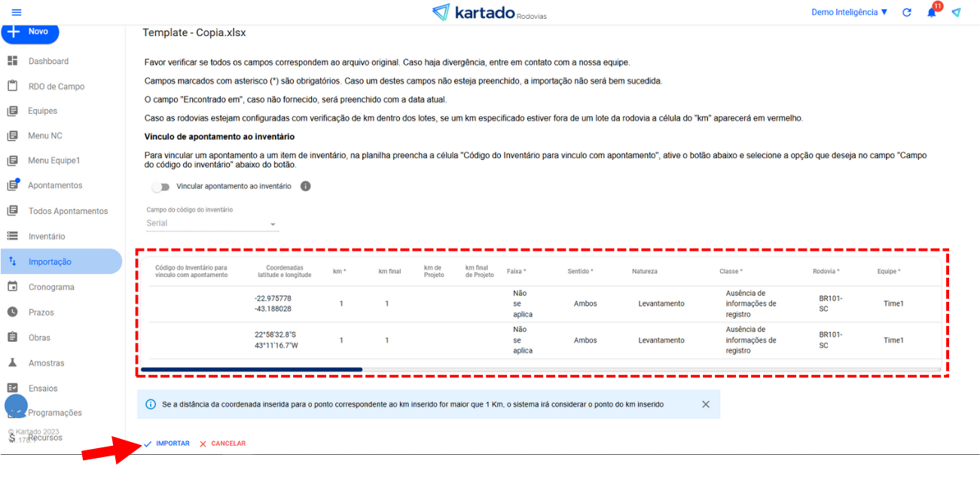Click the Dashboard icon in the sidebar
This screenshot has height=482, width=980.
click(13, 61)
